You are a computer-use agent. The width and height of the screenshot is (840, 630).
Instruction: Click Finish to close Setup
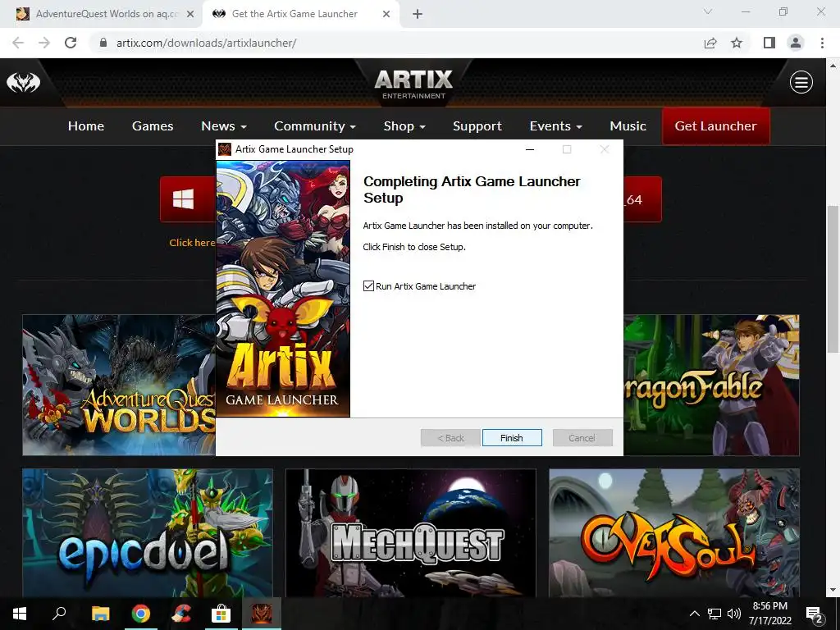512,438
